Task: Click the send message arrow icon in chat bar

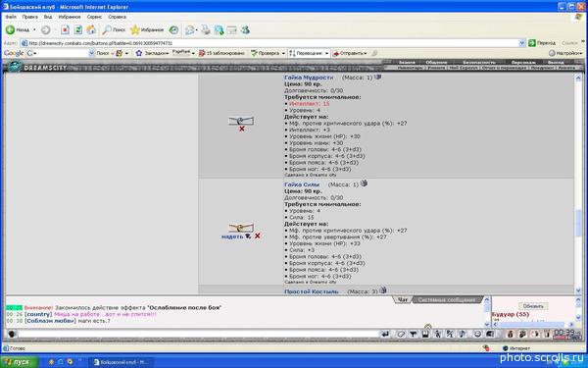Action: (385, 334)
